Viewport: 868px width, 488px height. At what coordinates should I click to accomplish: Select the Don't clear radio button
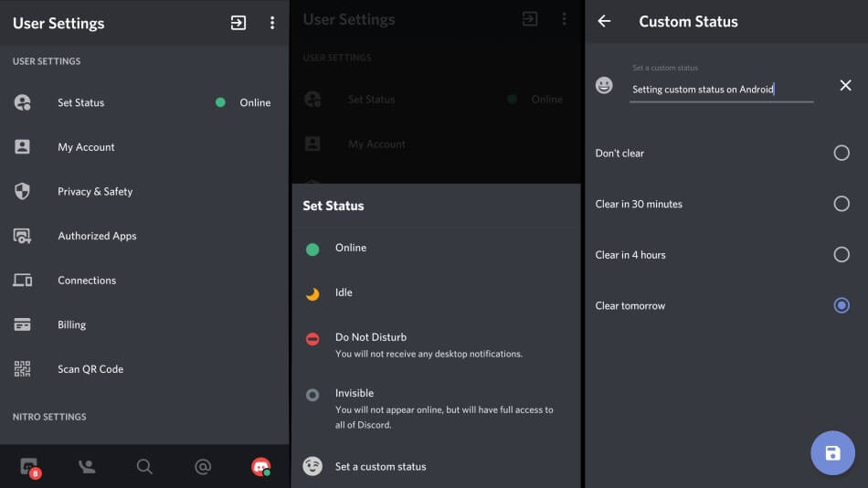pos(842,153)
